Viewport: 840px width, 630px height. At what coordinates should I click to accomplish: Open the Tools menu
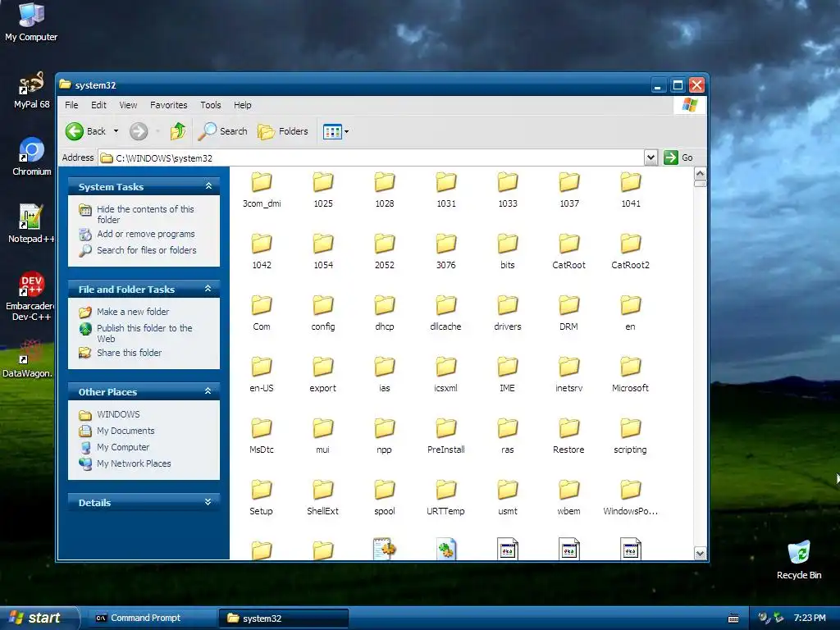pos(211,105)
